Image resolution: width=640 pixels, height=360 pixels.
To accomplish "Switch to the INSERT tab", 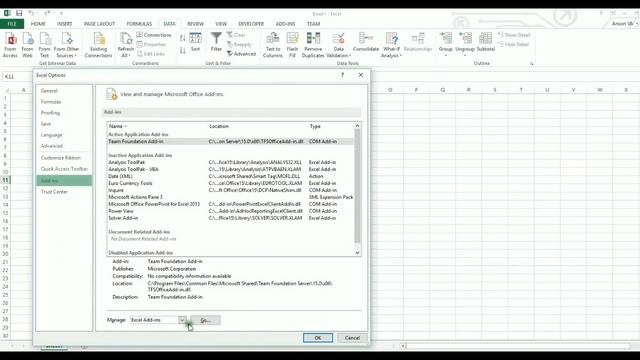I will (64, 24).
